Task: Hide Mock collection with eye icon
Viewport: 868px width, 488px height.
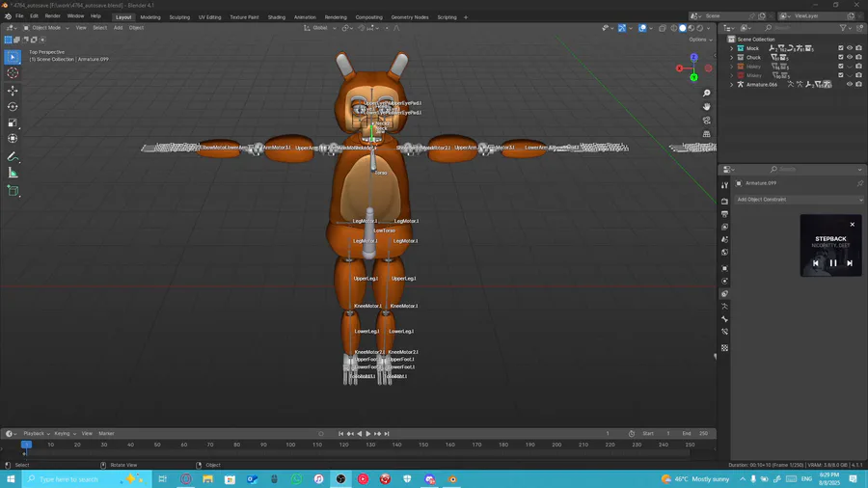Action: (850, 48)
